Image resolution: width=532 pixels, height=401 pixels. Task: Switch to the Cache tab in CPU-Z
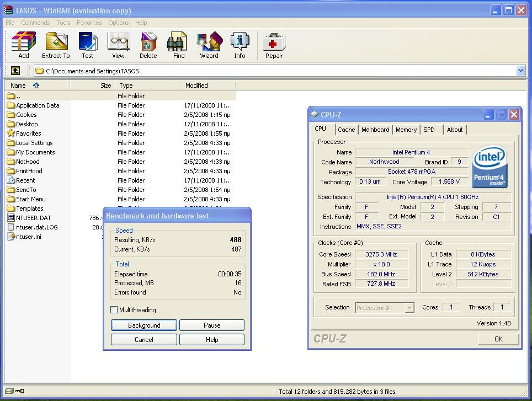pos(347,130)
